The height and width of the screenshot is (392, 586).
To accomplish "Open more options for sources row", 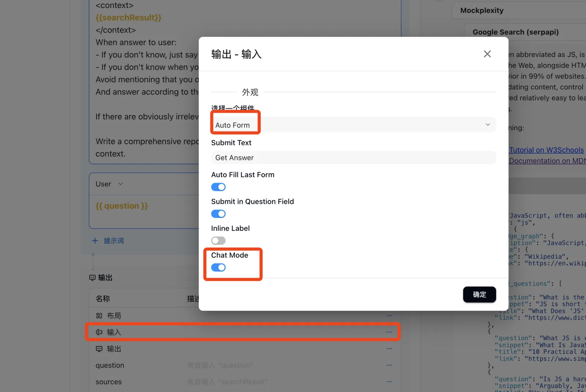I will 389,382.
